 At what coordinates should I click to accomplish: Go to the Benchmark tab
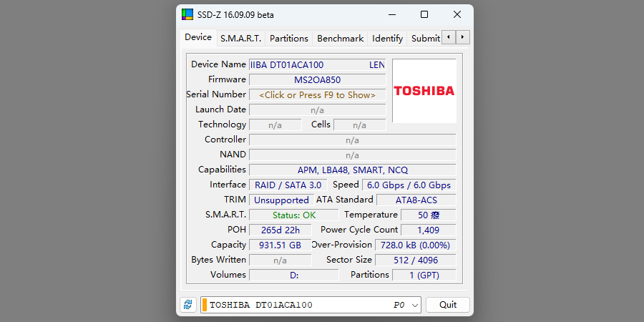coord(340,39)
